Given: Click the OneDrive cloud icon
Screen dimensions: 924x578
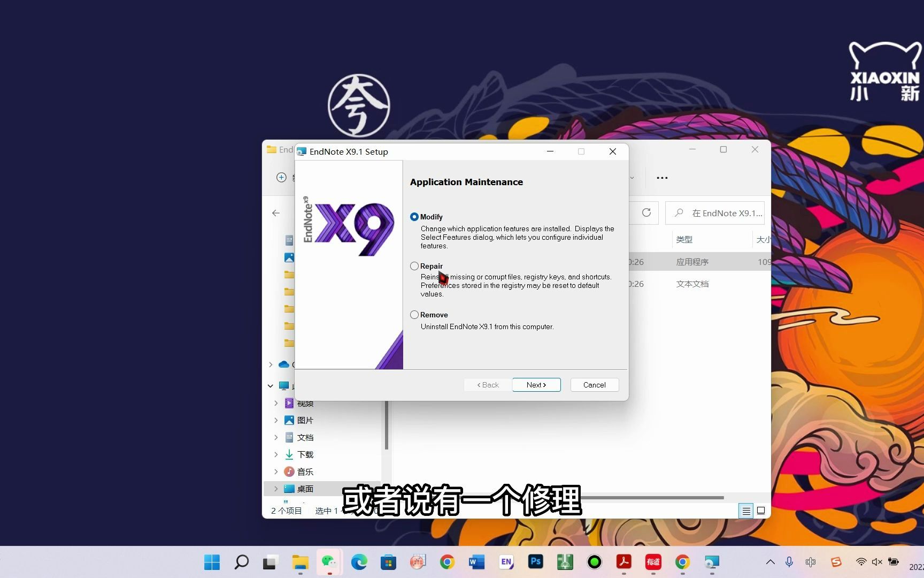Looking at the screenshot, I should coord(284,364).
